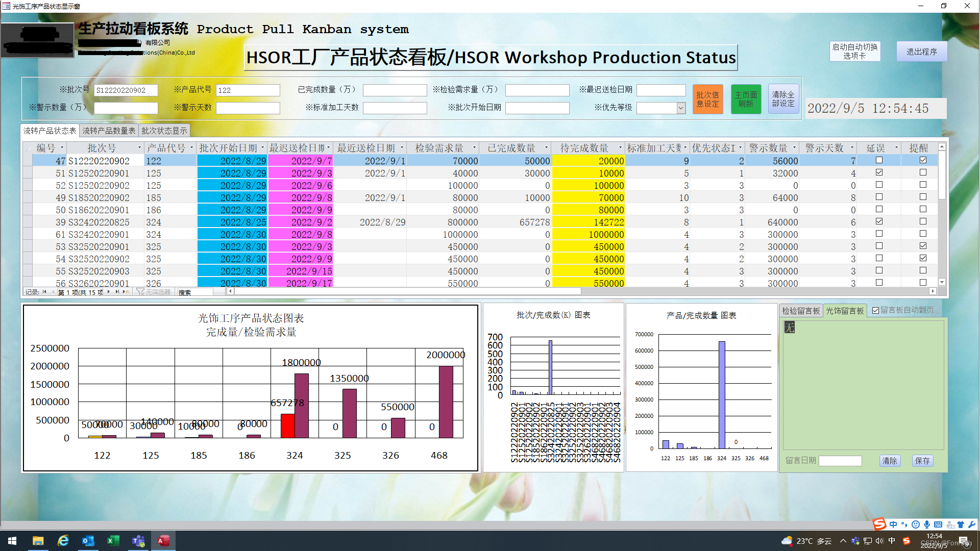Open 光饰留言板 tab

[x=845, y=311]
